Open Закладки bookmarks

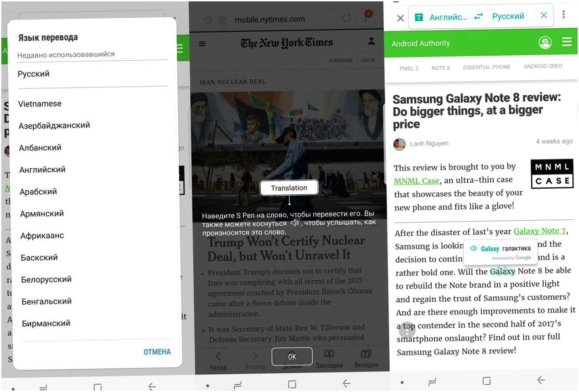(329, 359)
